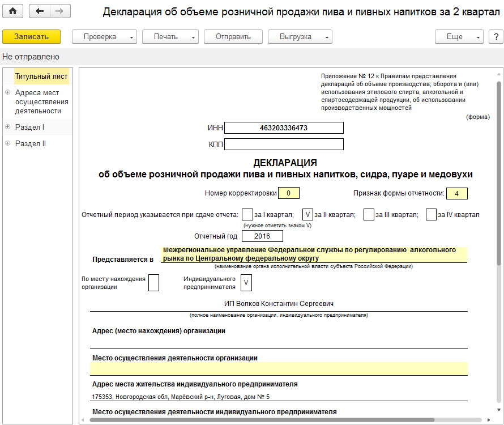Select Титульный лист in the section tree
504x425 pixels.
(x=41, y=76)
